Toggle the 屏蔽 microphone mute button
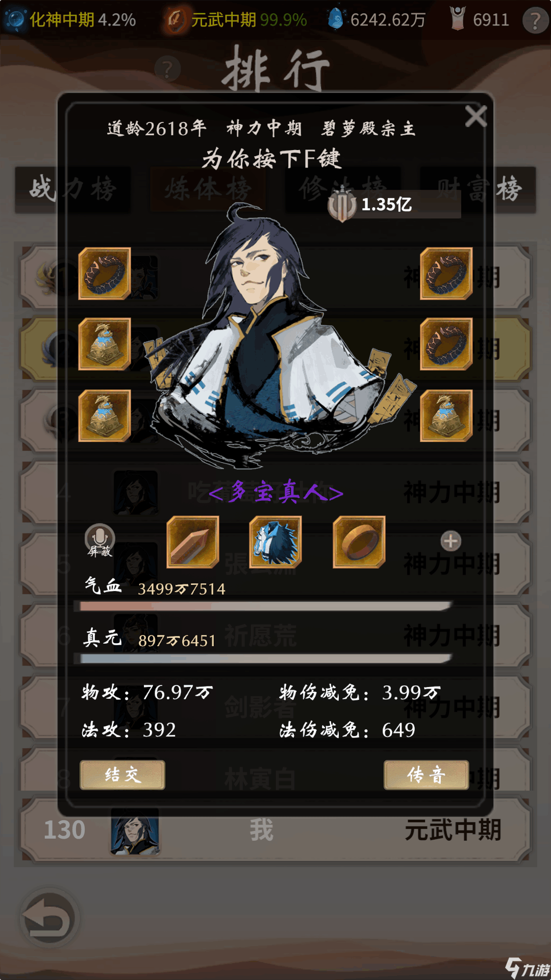The height and width of the screenshot is (980, 551). point(99,540)
